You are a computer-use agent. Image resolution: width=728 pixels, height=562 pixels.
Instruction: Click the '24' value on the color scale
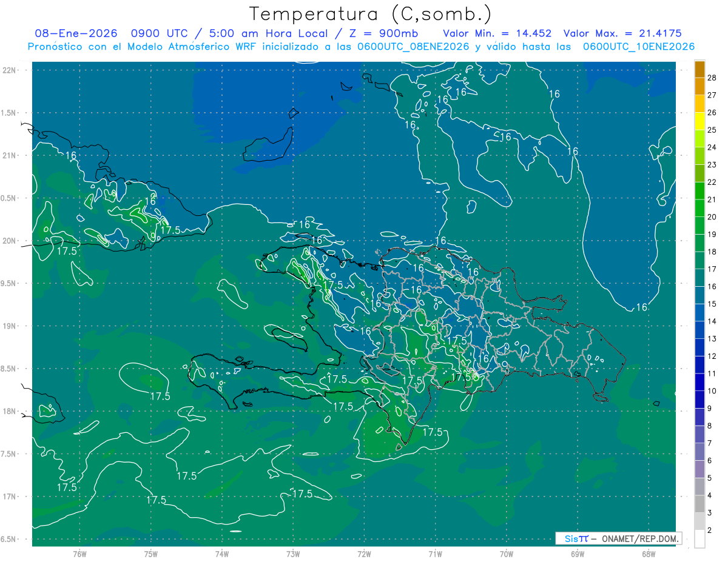[712, 147]
